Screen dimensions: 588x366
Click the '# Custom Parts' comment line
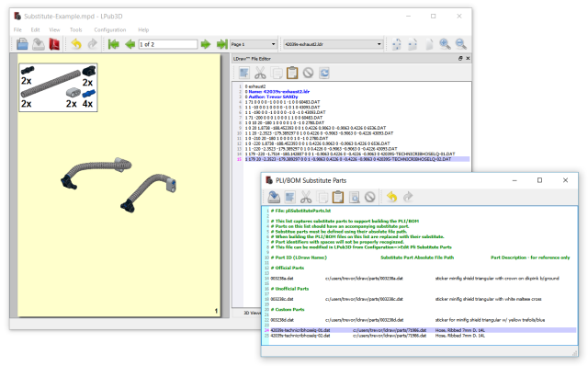(288, 309)
